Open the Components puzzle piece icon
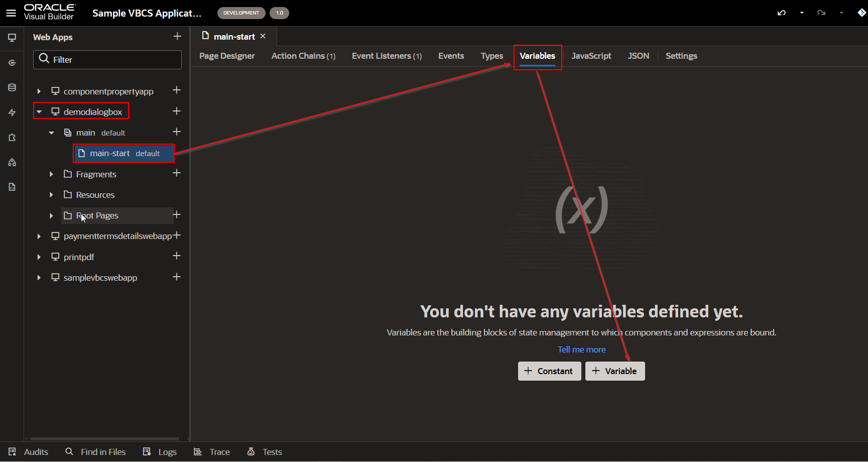 (x=12, y=137)
